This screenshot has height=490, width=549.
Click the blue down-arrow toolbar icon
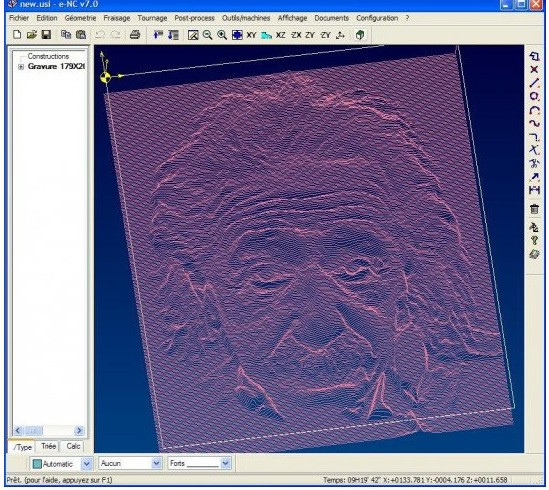tap(173, 34)
